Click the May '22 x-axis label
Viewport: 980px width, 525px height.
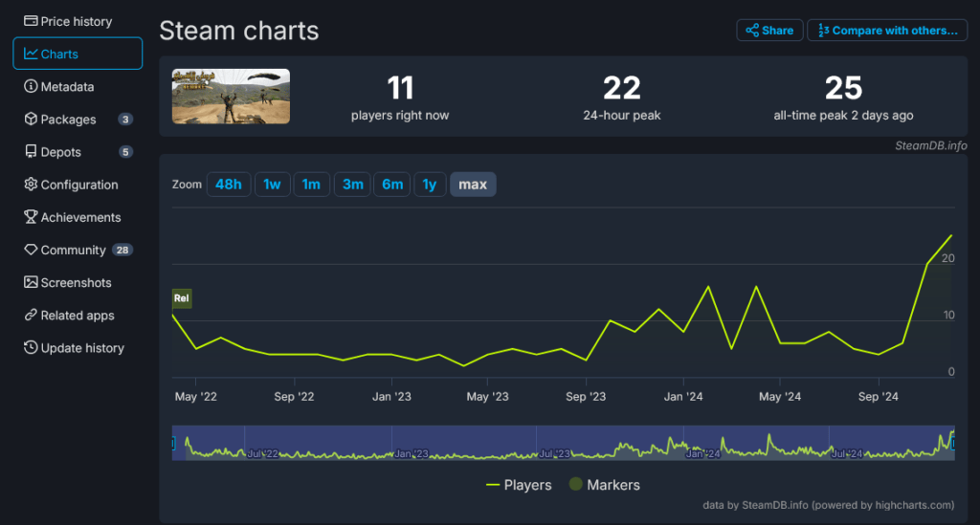[x=195, y=397]
